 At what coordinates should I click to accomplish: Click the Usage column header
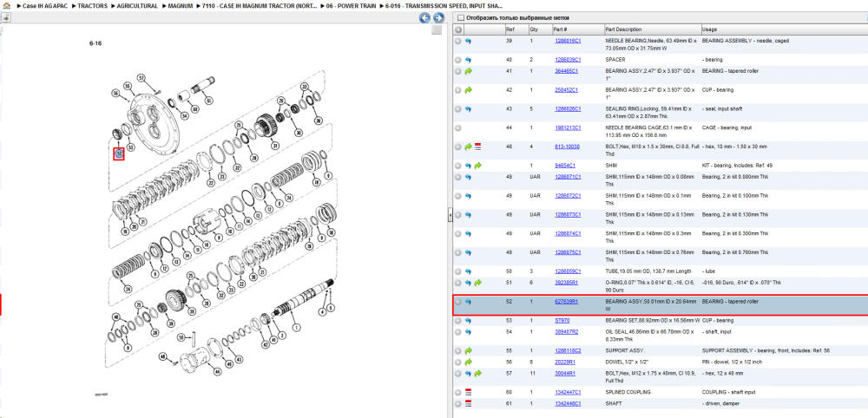[x=784, y=29]
